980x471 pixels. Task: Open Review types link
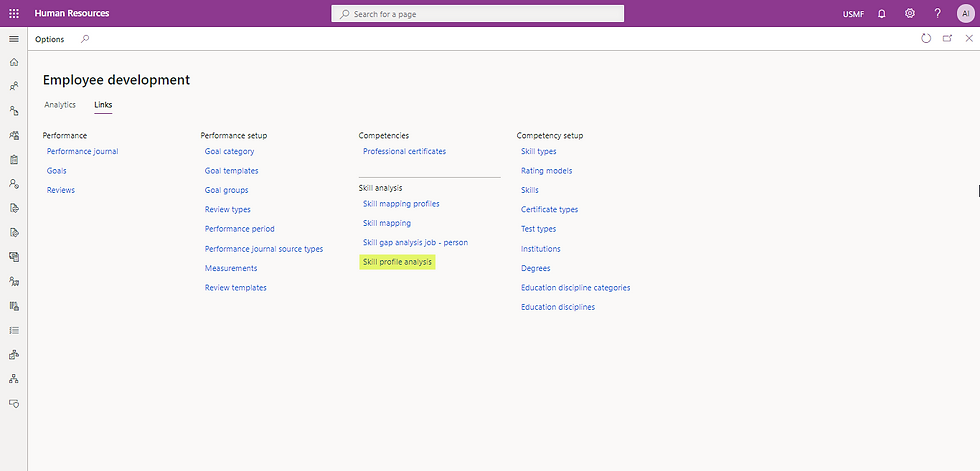[x=228, y=209]
